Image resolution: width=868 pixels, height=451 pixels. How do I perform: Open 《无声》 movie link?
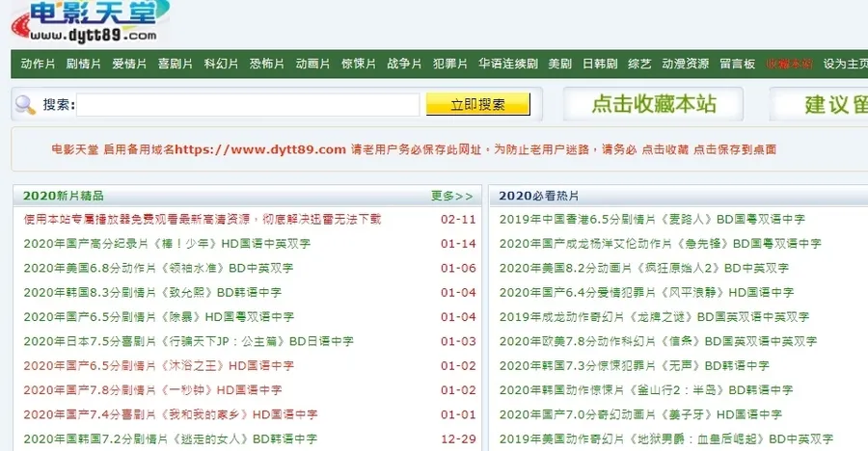tap(635, 365)
